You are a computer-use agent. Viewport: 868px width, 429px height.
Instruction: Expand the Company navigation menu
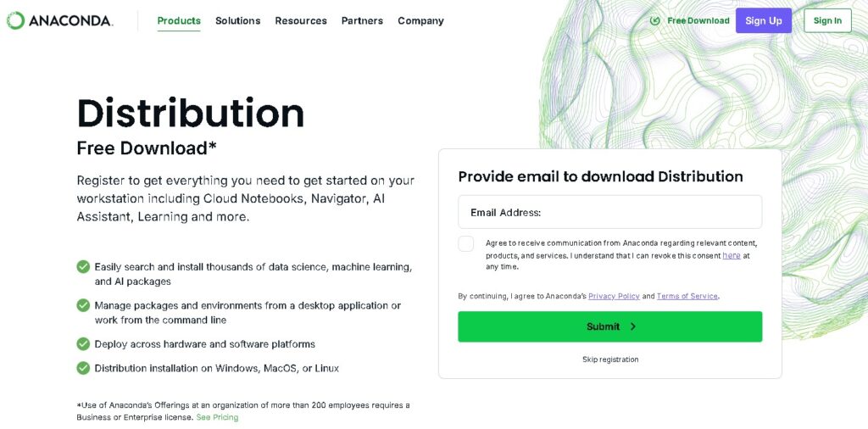tap(420, 20)
